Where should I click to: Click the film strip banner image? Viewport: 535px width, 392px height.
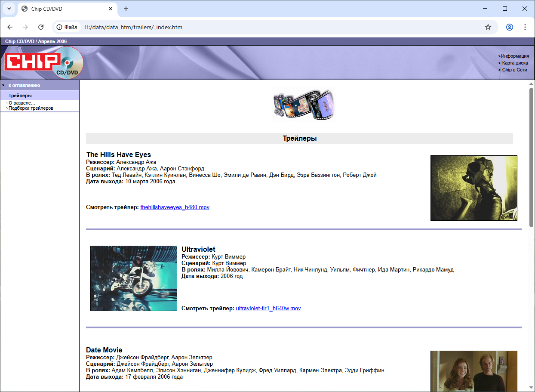pyautogui.click(x=304, y=104)
